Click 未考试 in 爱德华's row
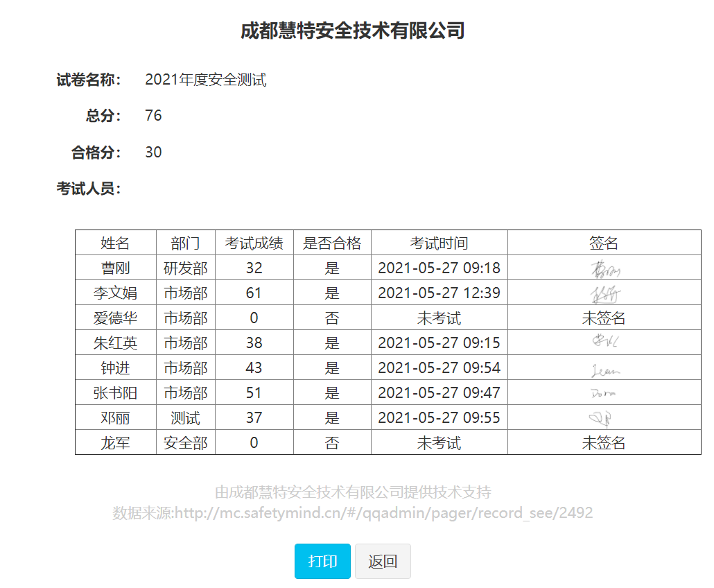The image size is (714, 588). (x=439, y=318)
